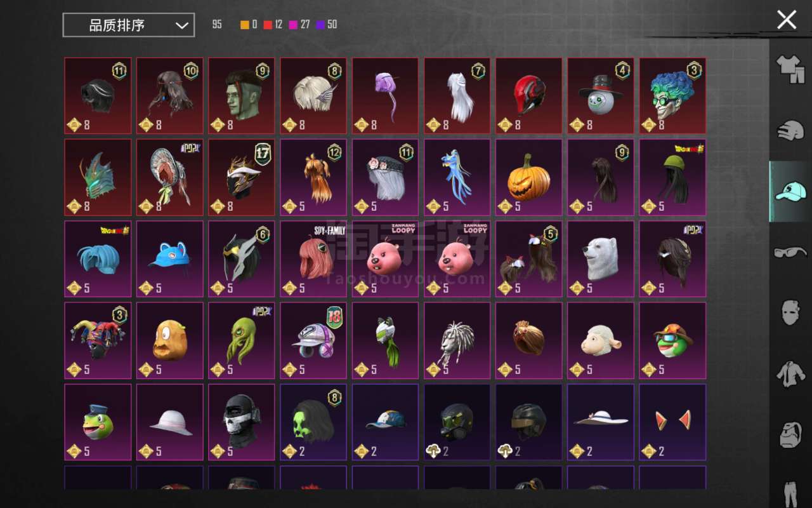The width and height of the screenshot is (812, 508).
Task: Open the face mask category icon
Action: click(x=790, y=312)
